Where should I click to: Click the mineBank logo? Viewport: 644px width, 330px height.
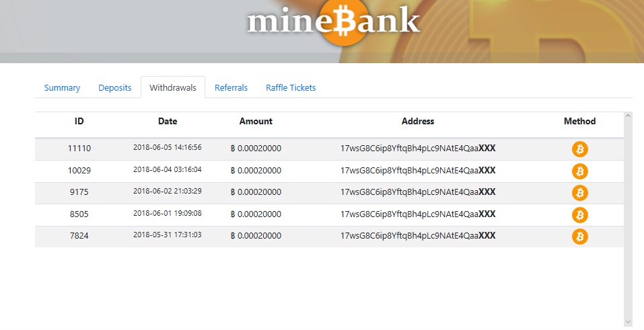(333, 22)
